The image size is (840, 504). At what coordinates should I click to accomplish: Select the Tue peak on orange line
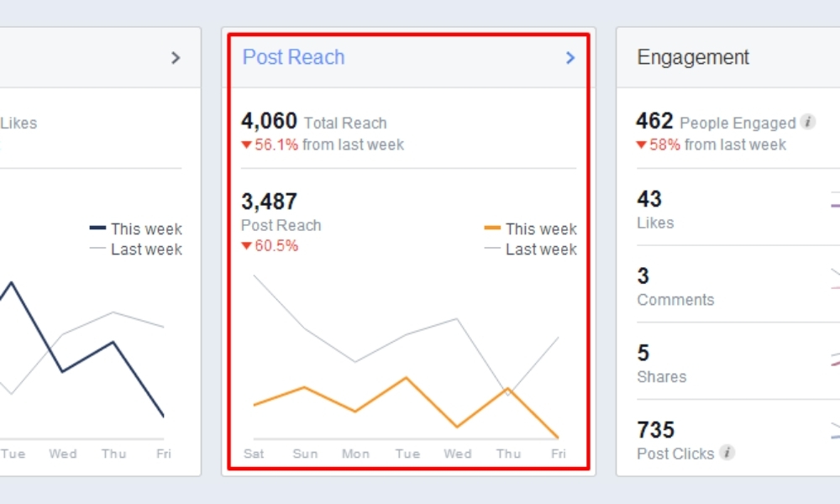tap(406, 378)
